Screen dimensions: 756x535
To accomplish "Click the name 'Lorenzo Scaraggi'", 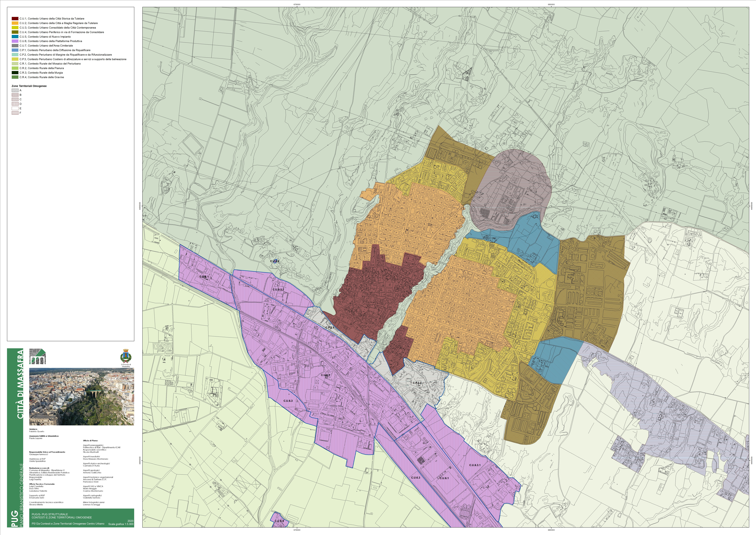I will coord(92,505).
